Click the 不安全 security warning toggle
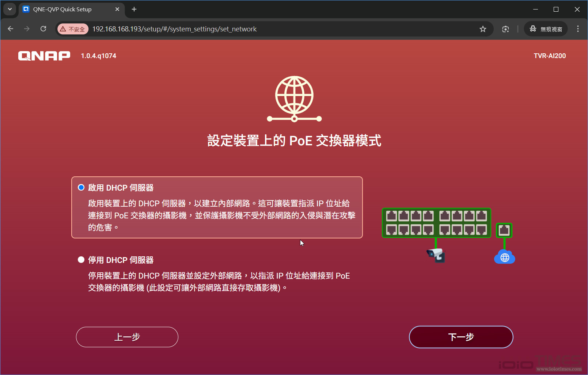Viewport: 588px width, 375px height. pyautogui.click(x=73, y=29)
